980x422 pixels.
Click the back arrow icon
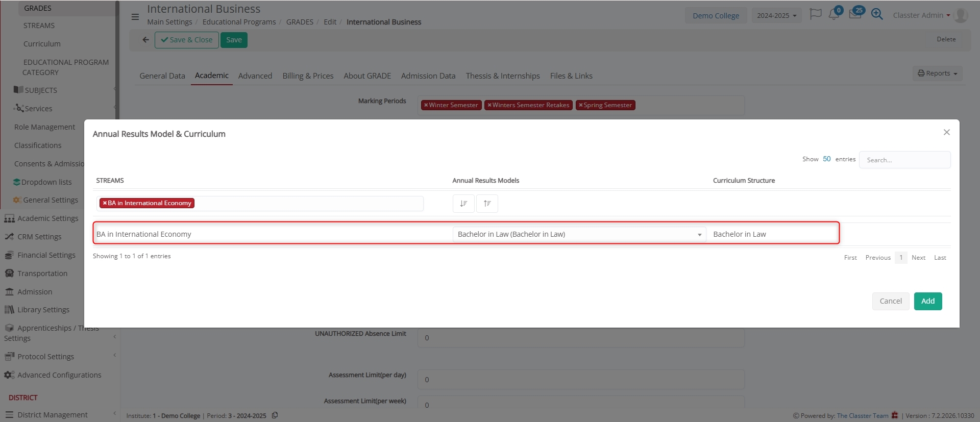click(x=145, y=40)
